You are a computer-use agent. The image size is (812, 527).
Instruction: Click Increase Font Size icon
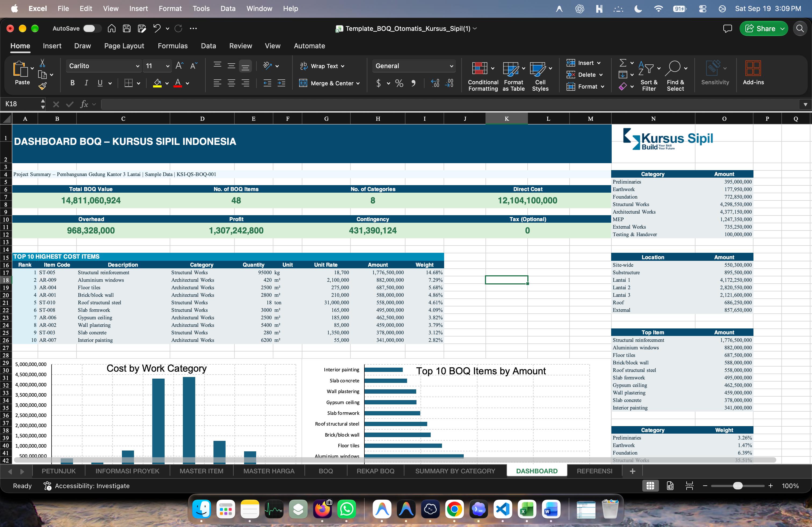coord(179,66)
